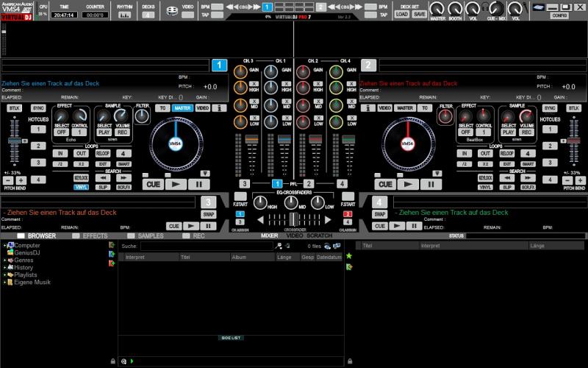Open the loop length 4 selector on deck 1
The image size is (588, 368).
click(x=123, y=153)
